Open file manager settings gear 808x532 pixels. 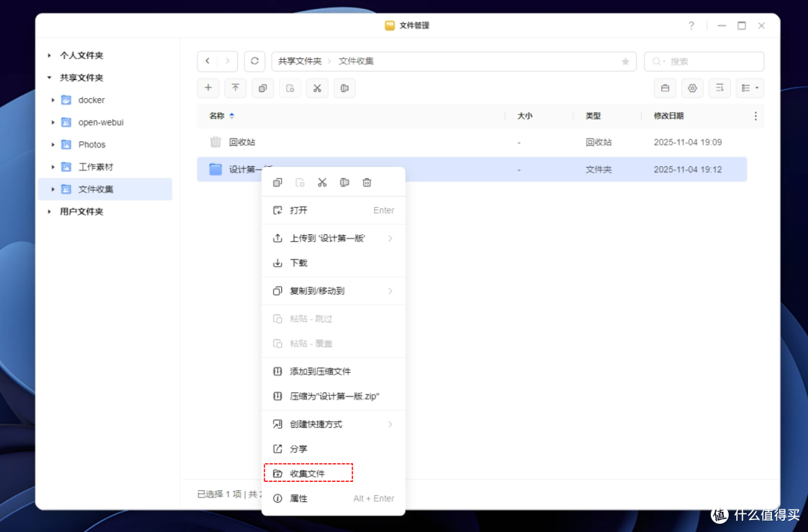point(693,88)
